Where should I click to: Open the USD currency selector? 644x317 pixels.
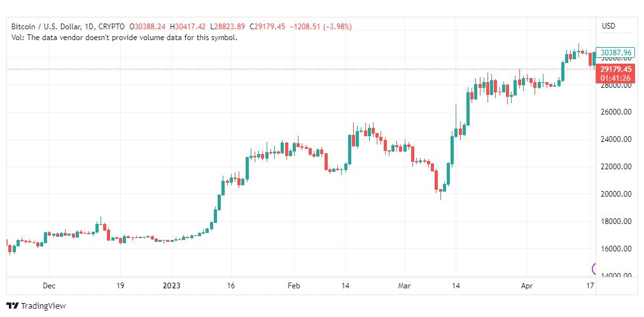(608, 26)
